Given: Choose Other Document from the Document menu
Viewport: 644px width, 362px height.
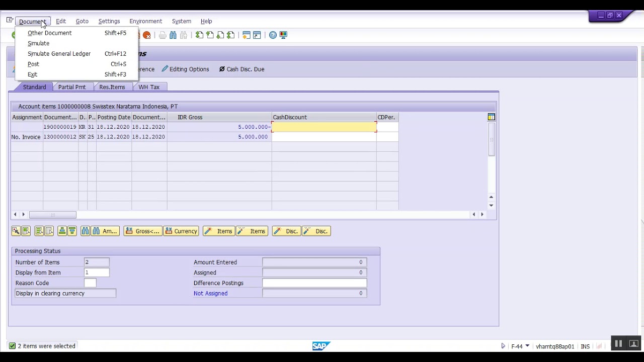Looking at the screenshot, I should (77, 33).
